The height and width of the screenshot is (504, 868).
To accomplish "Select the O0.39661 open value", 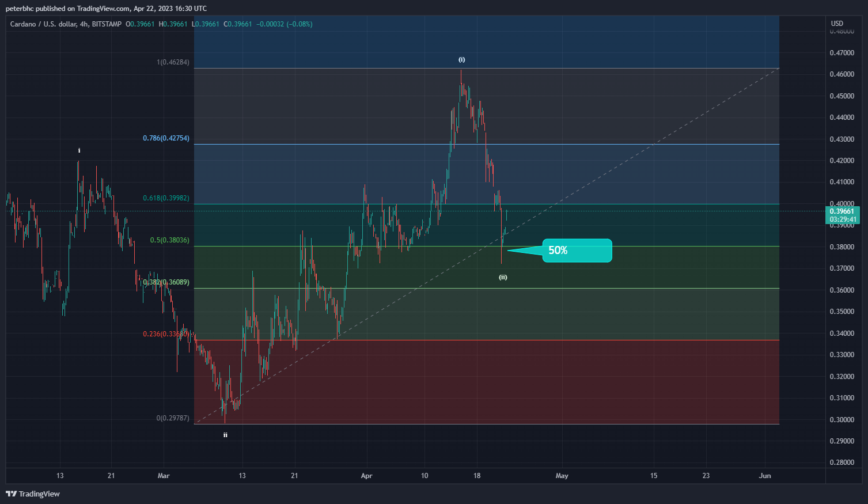I will pyautogui.click(x=140, y=24).
